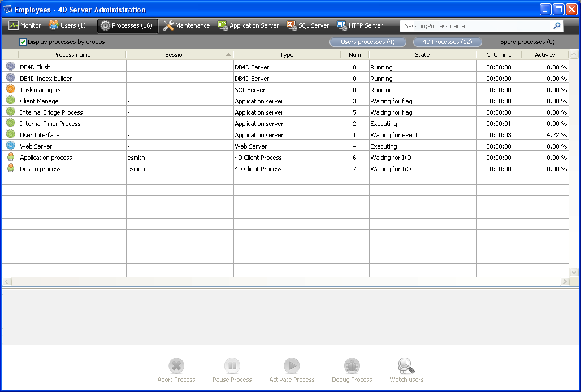Select the Web Server process name

(36, 146)
